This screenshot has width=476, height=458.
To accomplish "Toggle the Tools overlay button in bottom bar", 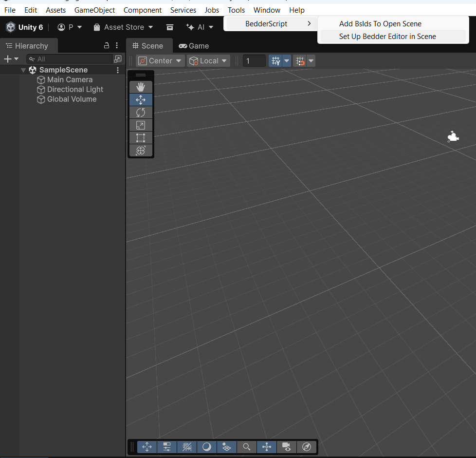I will (x=147, y=447).
